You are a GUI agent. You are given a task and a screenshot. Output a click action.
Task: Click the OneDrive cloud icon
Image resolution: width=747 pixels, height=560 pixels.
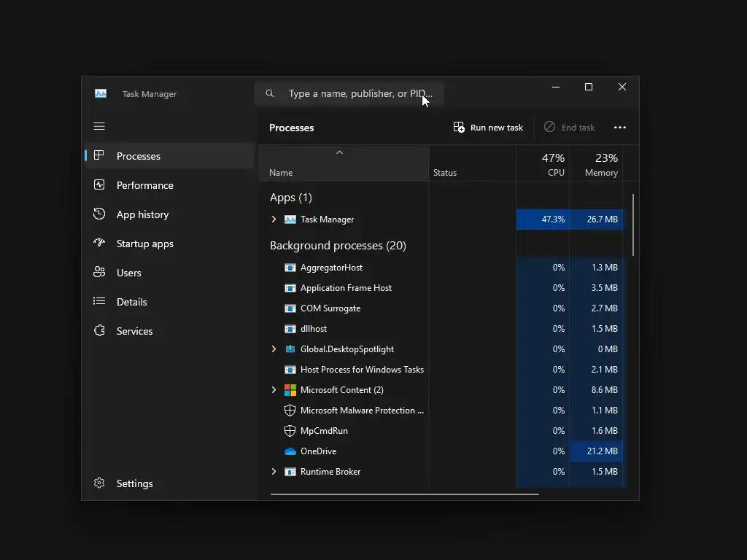point(290,451)
